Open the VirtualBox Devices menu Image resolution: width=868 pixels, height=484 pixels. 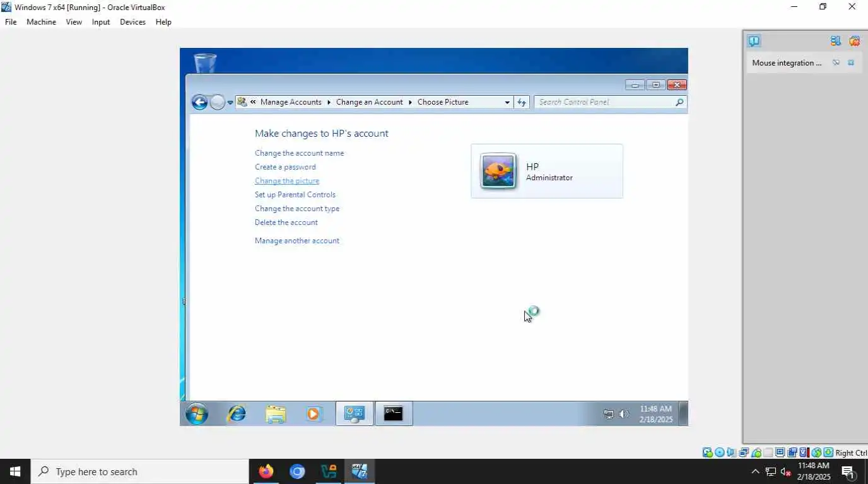[132, 22]
